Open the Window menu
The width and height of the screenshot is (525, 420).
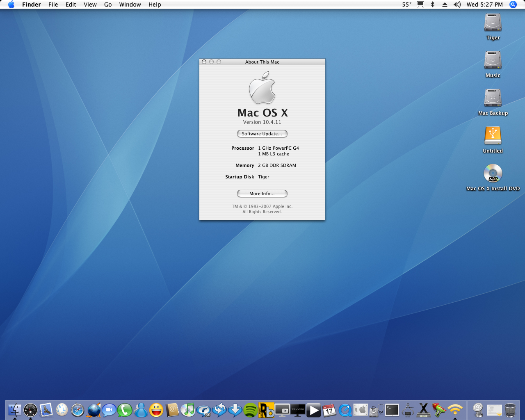130,5
